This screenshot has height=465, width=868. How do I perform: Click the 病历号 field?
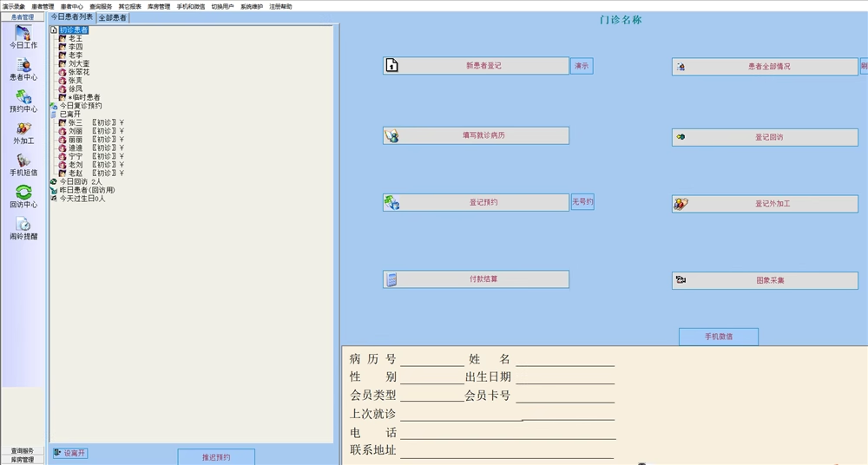tap(432, 360)
